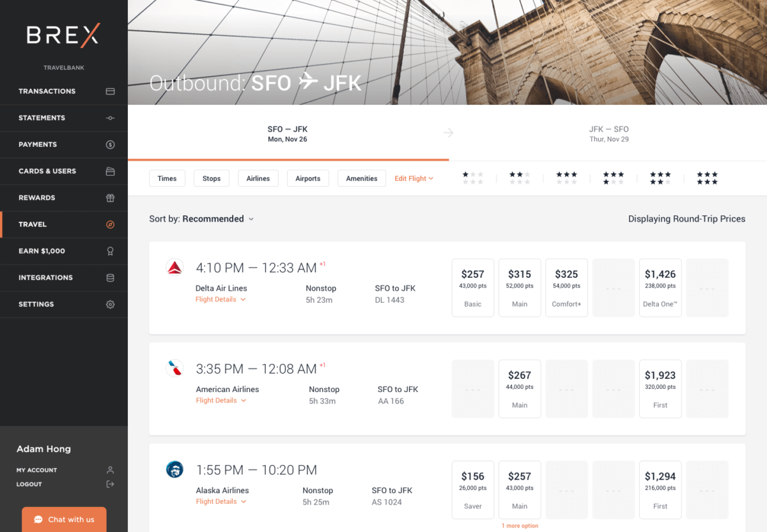
Task: Click the Statements slider icon
Action: click(x=110, y=118)
